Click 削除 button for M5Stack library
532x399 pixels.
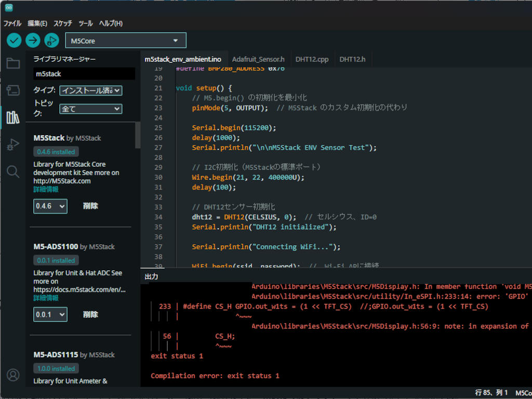click(90, 206)
